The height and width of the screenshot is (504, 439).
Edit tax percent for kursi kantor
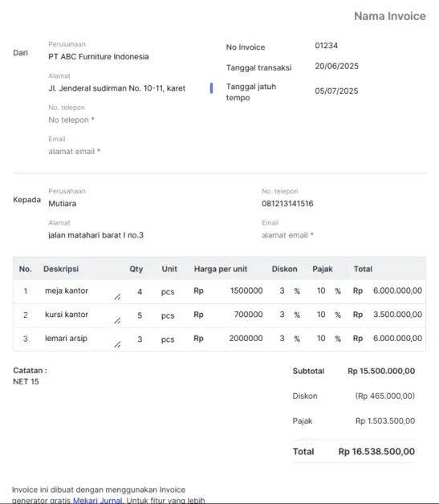[321, 315]
